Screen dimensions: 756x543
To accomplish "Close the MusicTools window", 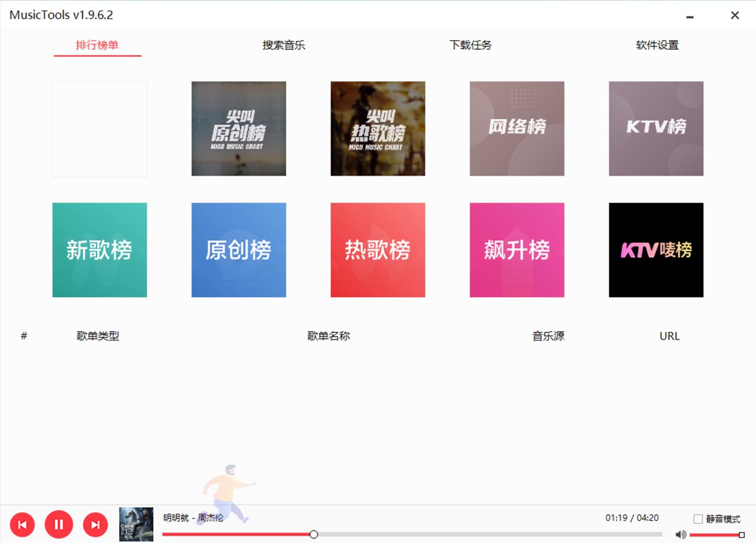I will [x=735, y=15].
